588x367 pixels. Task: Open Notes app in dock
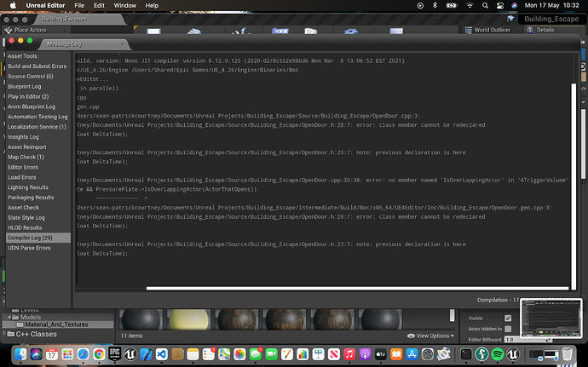[193, 354]
